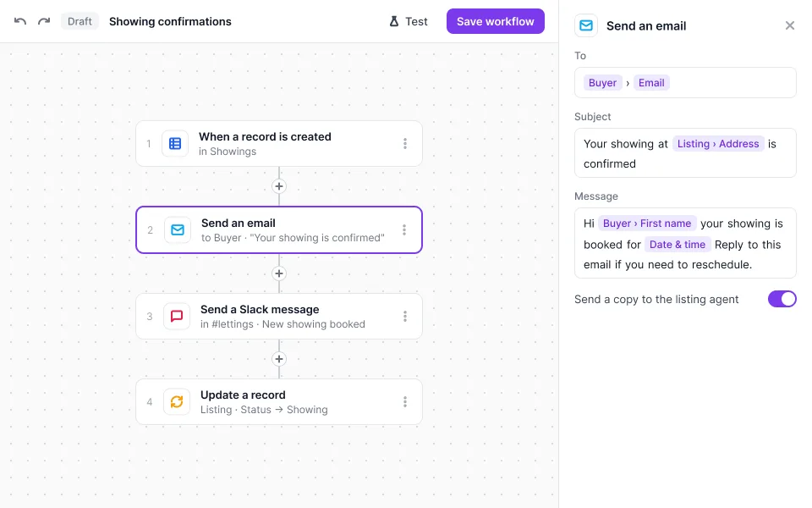Screen dimensions: 812x508
Task: Select the Send an email step card
Action: (279, 229)
